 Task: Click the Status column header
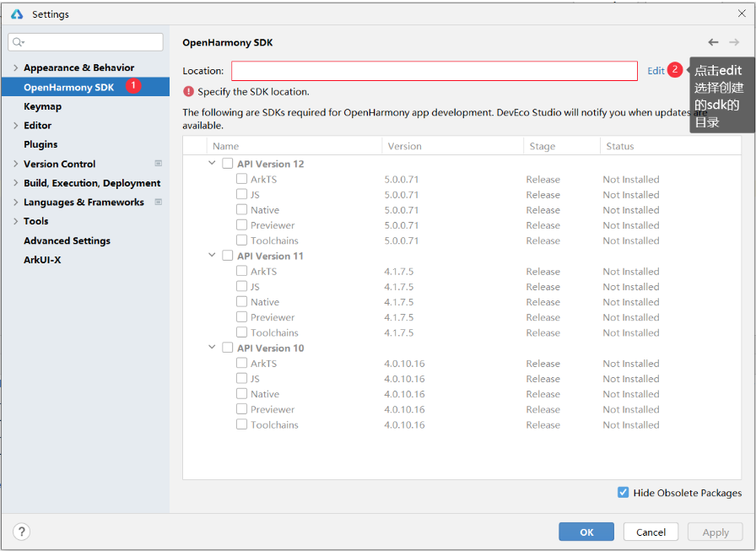670,146
